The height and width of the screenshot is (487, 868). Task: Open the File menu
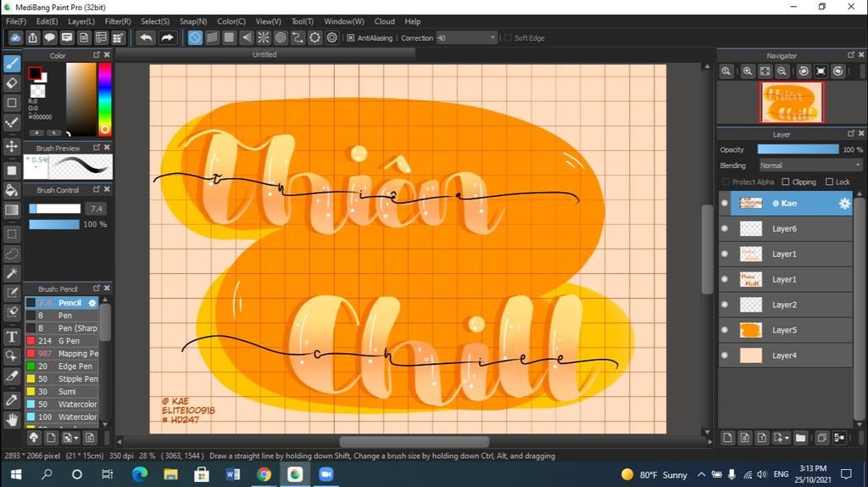(16, 21)
